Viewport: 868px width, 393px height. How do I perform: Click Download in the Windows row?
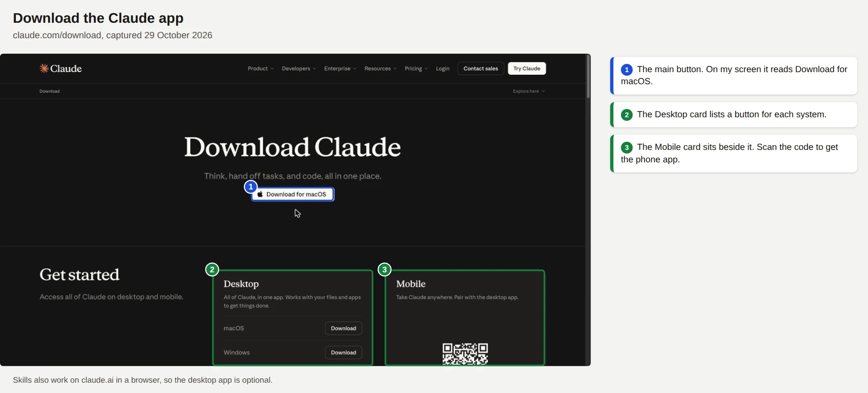coord(343,353)
